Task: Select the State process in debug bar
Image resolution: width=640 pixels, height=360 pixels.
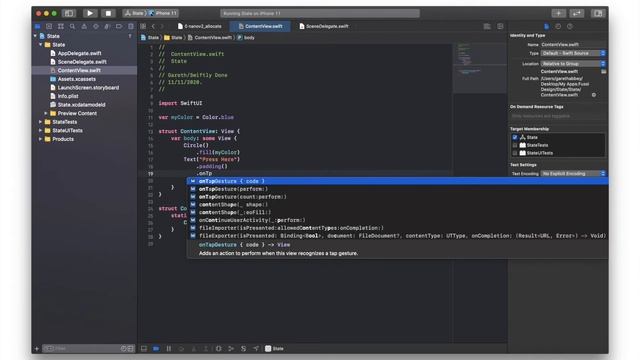Action: pos(274,349)
